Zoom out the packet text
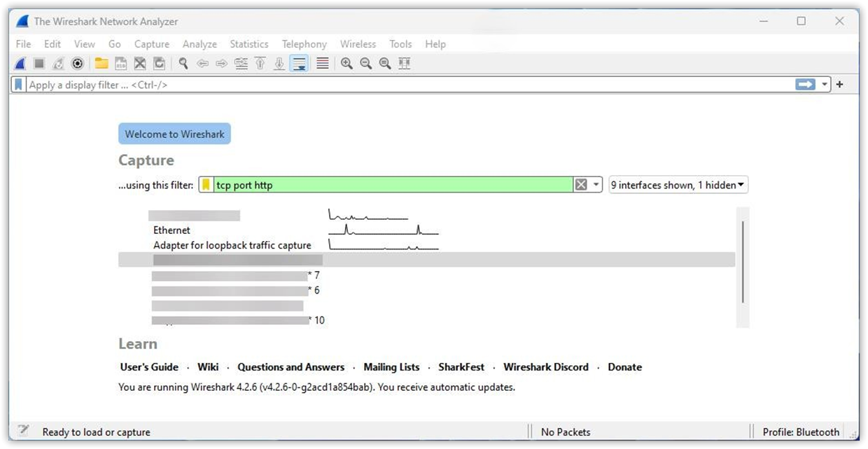This screenshot has height=449, width=868. point(365,64)
